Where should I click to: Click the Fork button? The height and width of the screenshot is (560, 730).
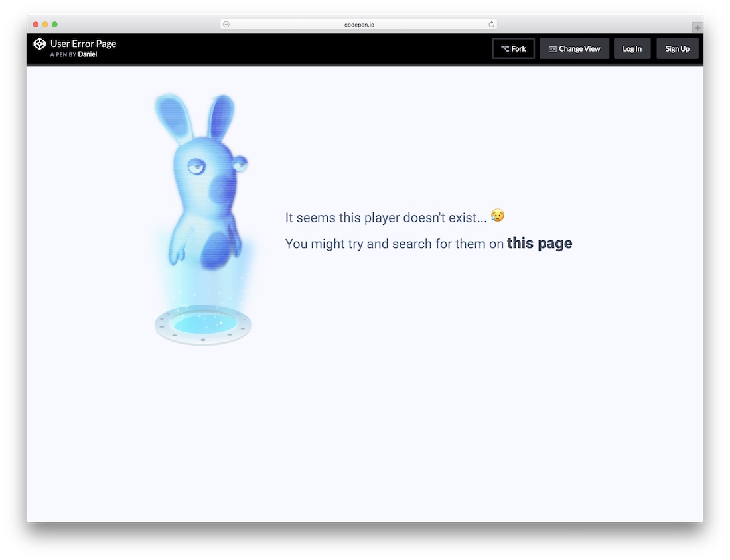tap(514, 49)
